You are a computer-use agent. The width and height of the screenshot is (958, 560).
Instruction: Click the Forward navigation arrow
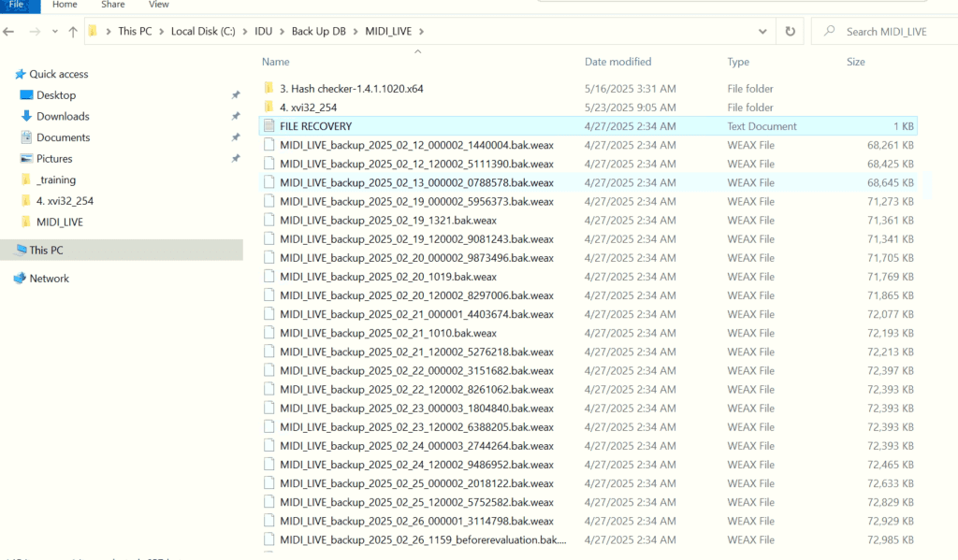(x=35, y=31)
